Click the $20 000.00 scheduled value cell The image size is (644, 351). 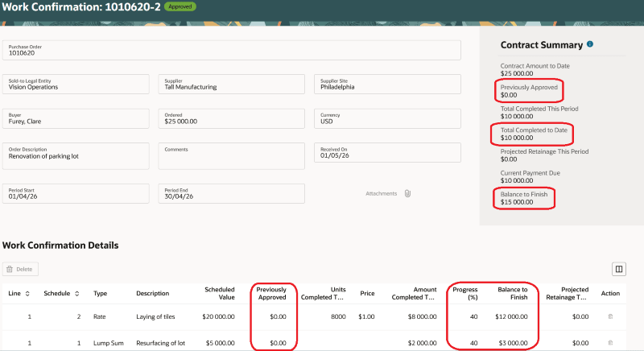point(218,316)
